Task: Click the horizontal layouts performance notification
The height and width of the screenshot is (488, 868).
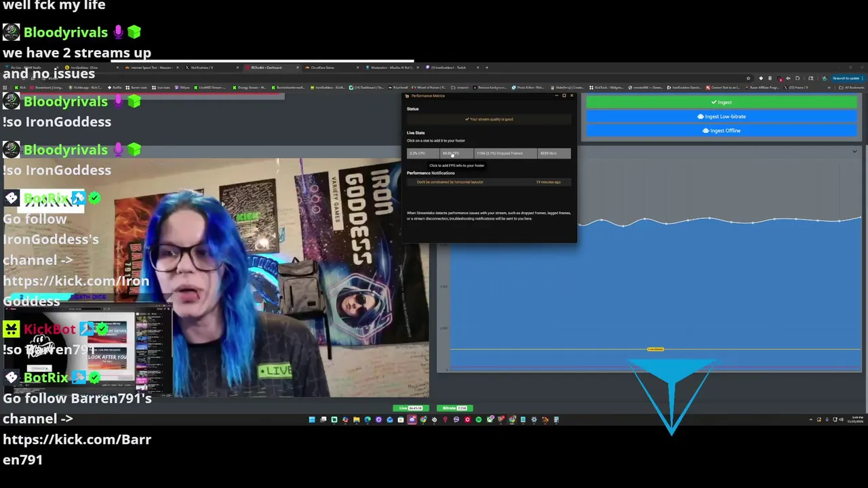Action: [488, 182]
